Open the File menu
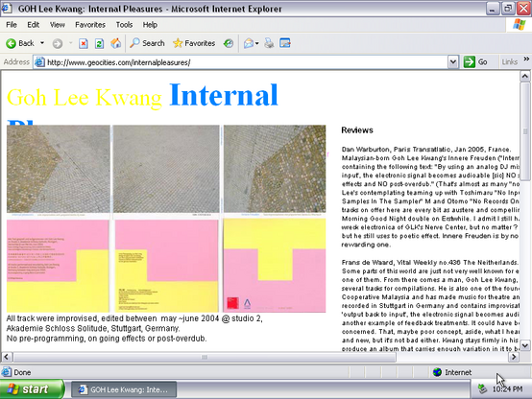The image size is (532, 399). (12, 25)
